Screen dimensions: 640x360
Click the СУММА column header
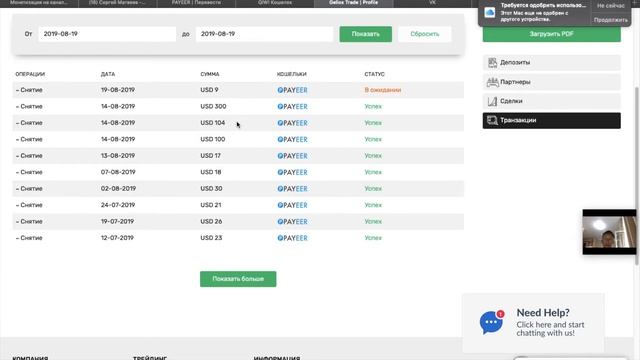(x=210, y=74)
